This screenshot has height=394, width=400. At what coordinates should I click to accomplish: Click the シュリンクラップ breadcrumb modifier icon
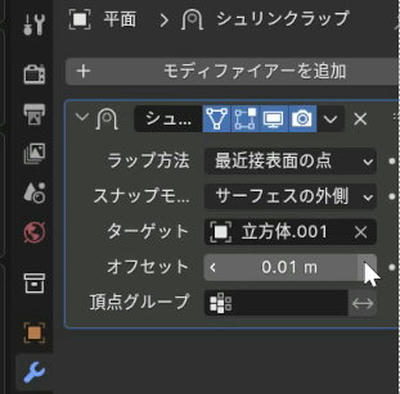(x=192, y=20)
